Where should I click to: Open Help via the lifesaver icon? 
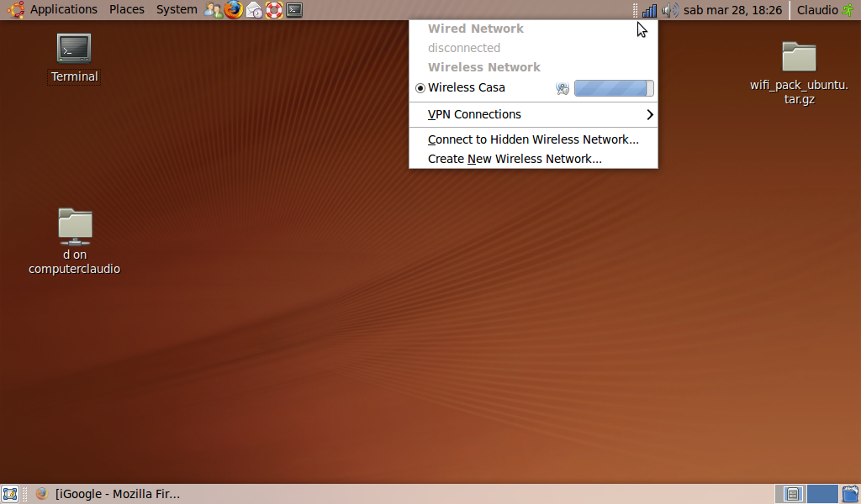(273, 10)
